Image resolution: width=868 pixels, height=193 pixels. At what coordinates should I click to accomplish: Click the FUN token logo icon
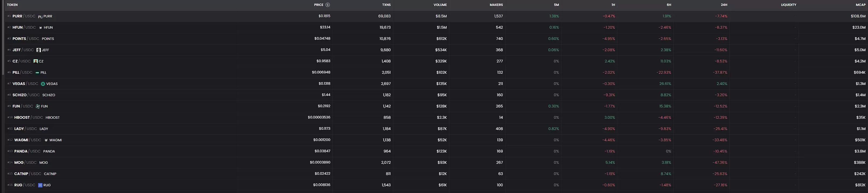click(x=38, y=106)
